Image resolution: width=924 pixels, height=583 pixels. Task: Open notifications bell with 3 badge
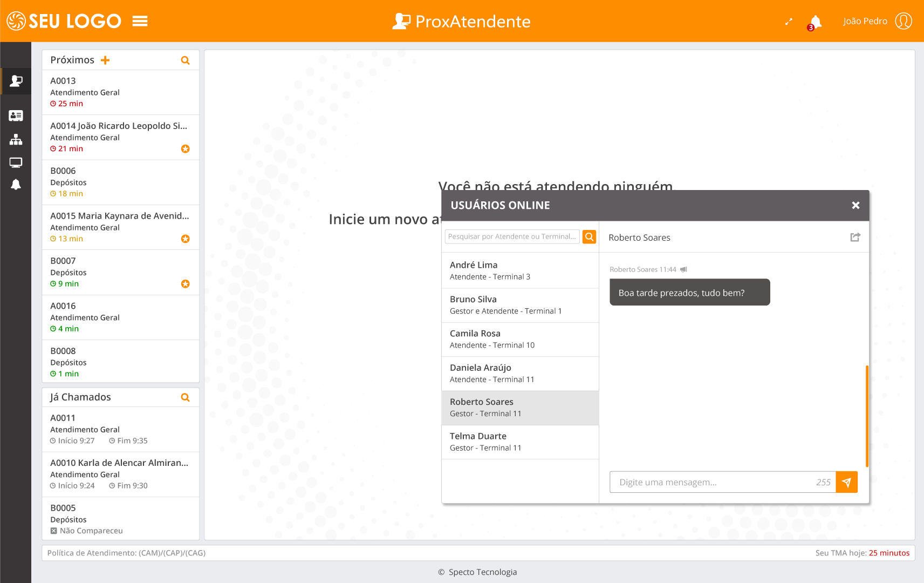815,22
